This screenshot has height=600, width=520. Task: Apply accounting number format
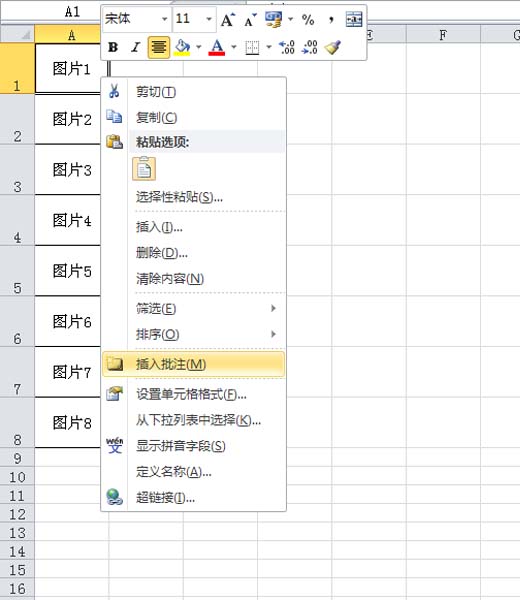[274, 19]
